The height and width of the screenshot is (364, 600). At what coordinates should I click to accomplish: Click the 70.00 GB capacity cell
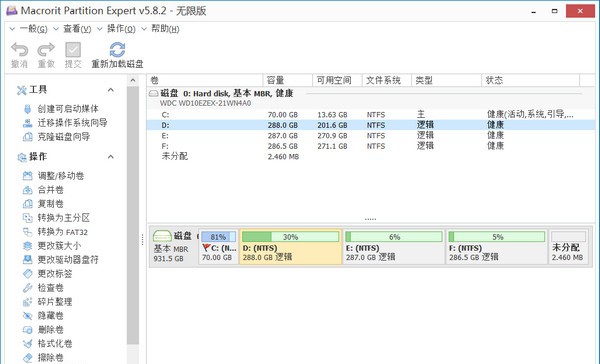tap(283, 114)
